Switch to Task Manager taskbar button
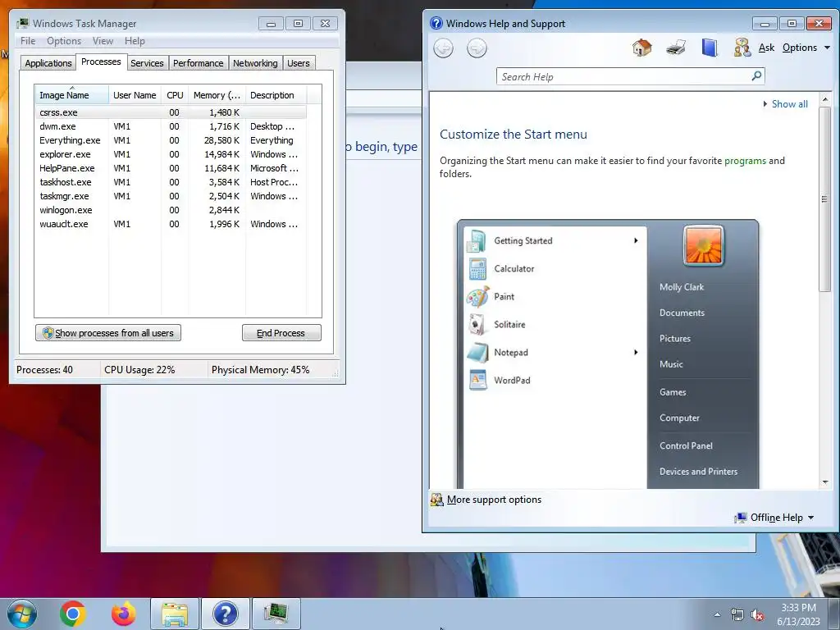This screenshot has width=840, height=630. pyautogui.click(x=276, y=614)
